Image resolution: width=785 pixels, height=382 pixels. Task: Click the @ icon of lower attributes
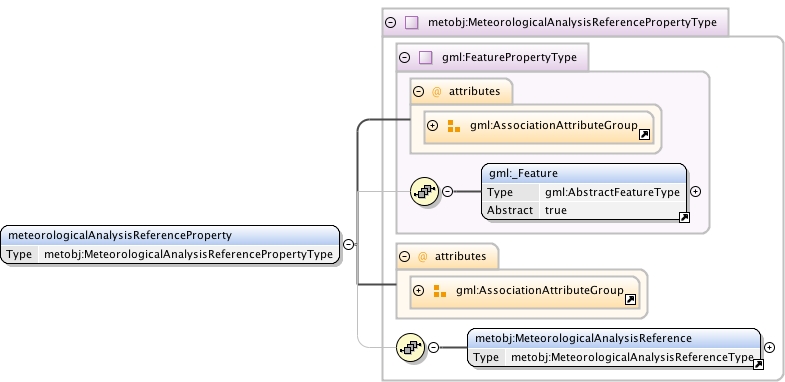423,257
